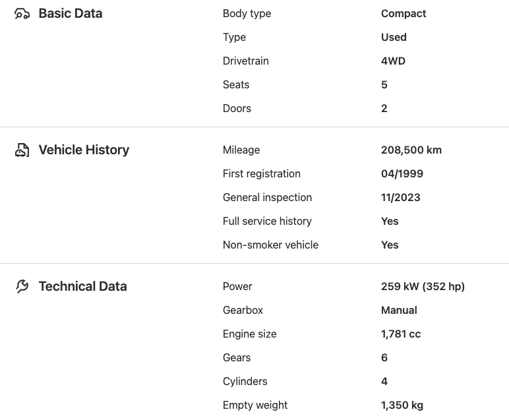
Task: Select the 208,500 km mileage value
Action: [x=411, y=150]
